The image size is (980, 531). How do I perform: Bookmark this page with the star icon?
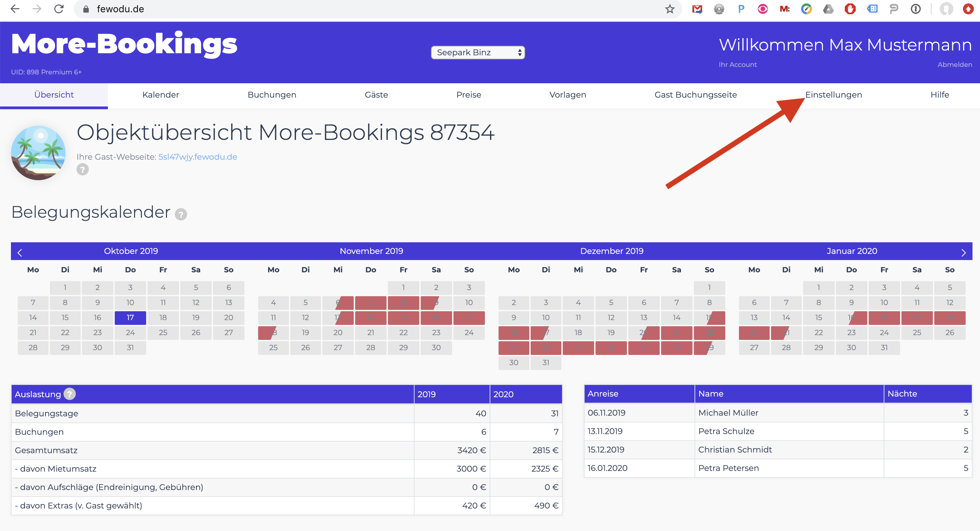coord(670,9)
